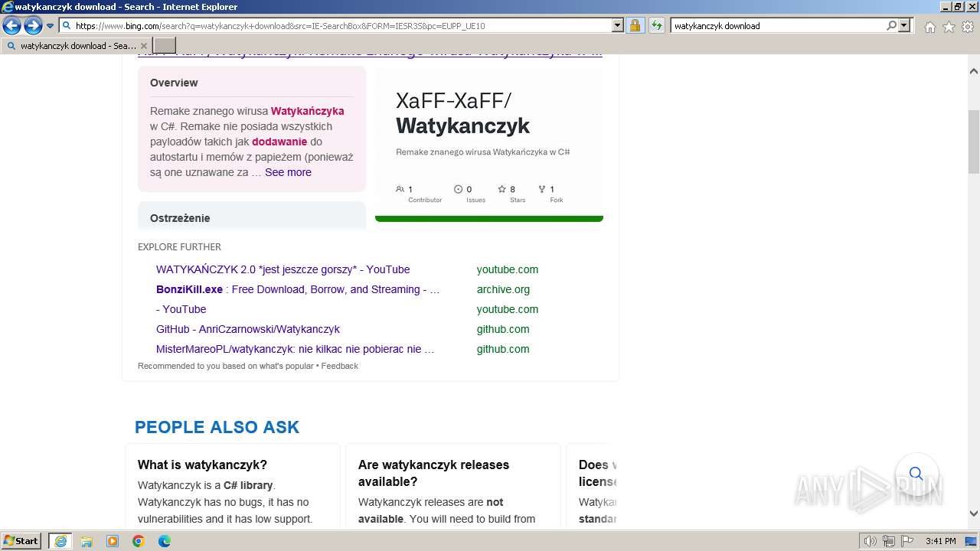The height and width of the screenshot is (551, 980).
Task: Click the Action Center flag tray icon
Action: click(x=906, y=541)
